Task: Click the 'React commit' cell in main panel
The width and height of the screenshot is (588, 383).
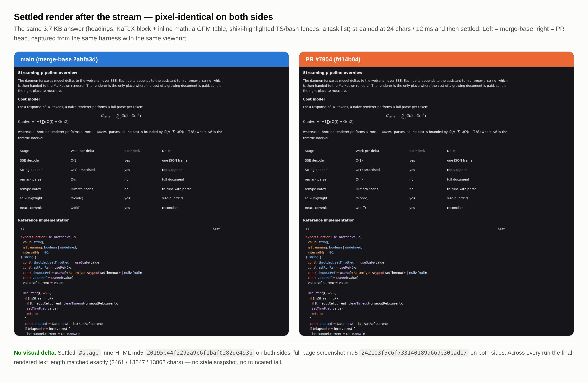Action: [31, 208]
